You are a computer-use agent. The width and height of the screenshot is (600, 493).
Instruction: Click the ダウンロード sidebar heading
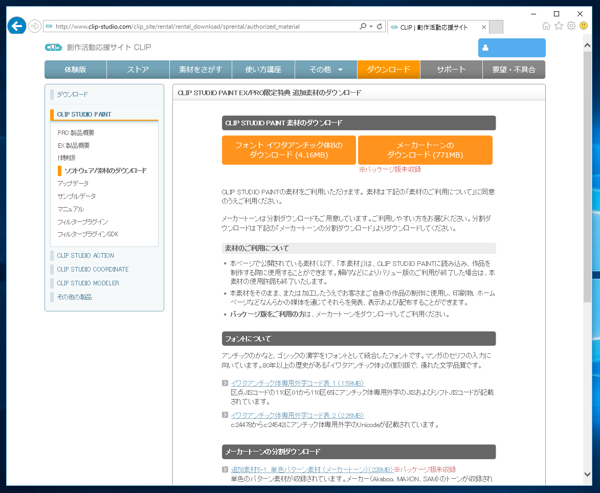pos(72,94)
